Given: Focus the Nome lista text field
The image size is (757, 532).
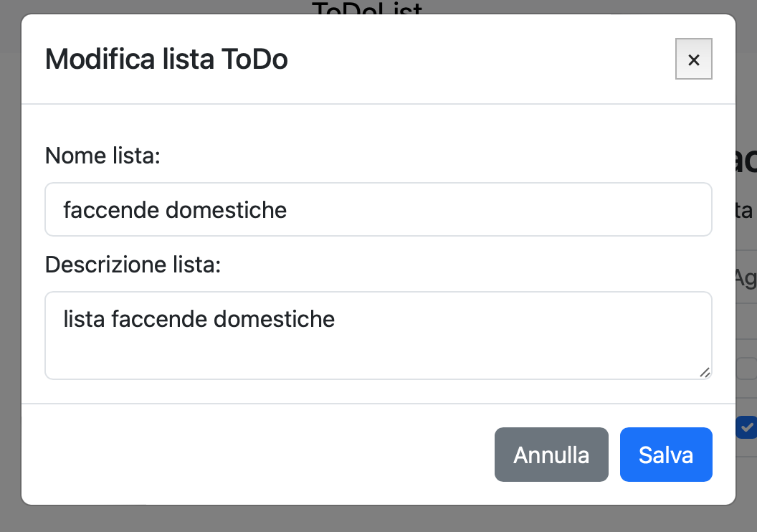Looking at the screenshot, I should [378, 209].
